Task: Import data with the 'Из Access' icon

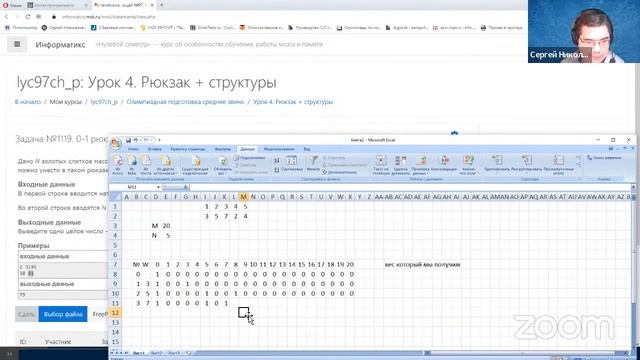Action: point(118,165)
